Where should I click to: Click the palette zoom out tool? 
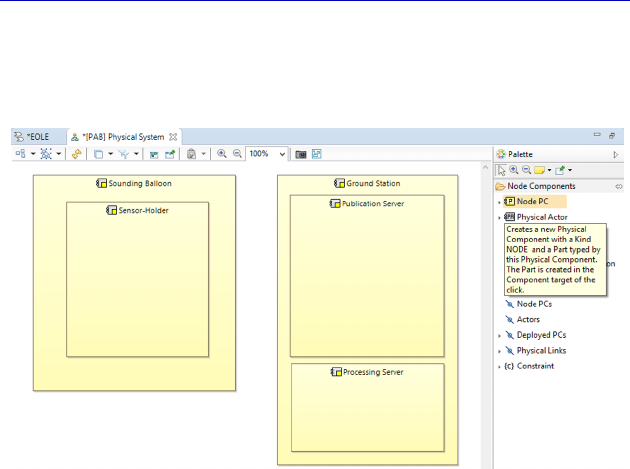526,170
